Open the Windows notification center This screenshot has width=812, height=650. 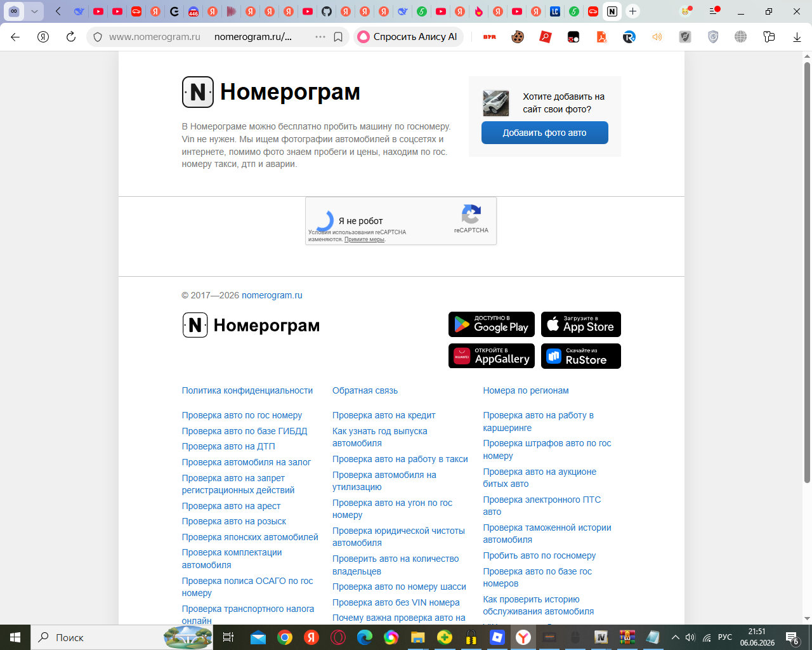click(x=792, y=637)
